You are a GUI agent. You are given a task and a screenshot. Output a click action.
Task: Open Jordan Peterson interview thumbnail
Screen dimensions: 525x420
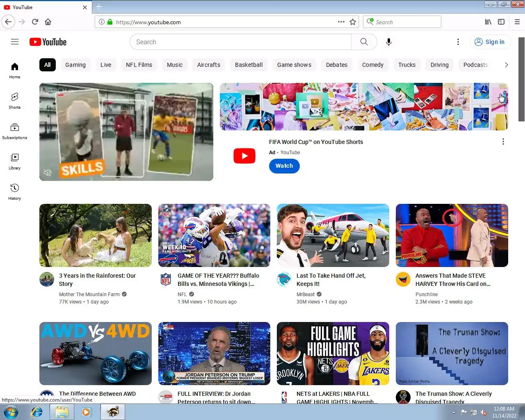point(214,354)
